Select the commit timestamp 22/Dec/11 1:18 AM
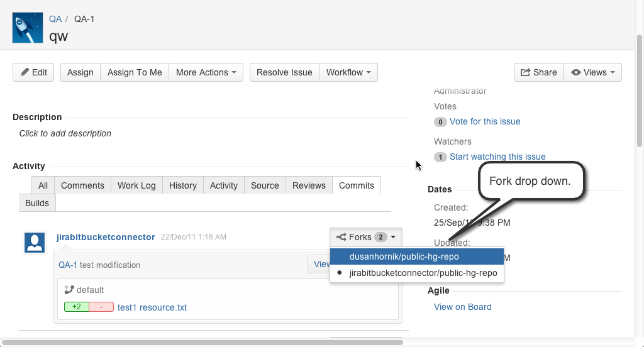The height and width of the screenshot is (347, 644). point(194,237)
